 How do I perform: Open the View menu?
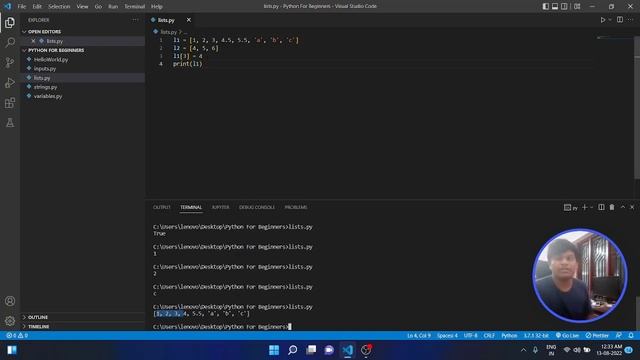click(x=82, y=7)
